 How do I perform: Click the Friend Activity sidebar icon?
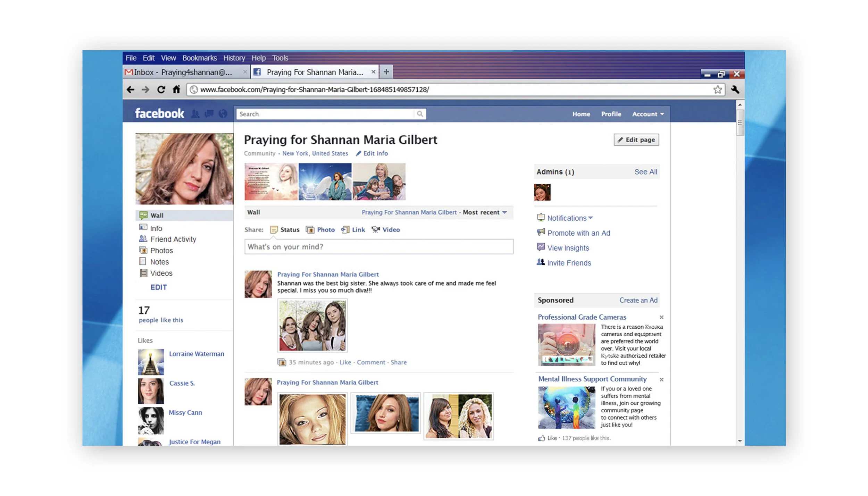point(143,238)
